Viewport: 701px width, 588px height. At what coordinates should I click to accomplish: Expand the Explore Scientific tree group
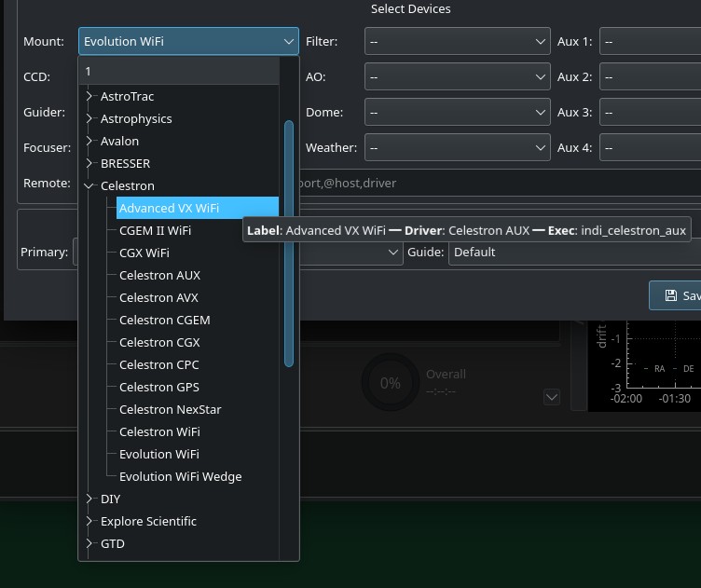[x=89, y=521]
